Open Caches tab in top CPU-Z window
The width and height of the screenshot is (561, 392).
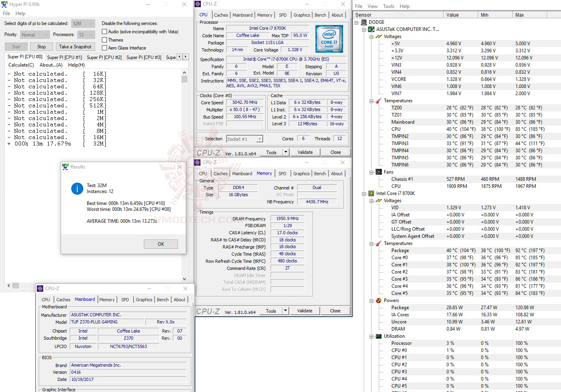pos(221,15)
